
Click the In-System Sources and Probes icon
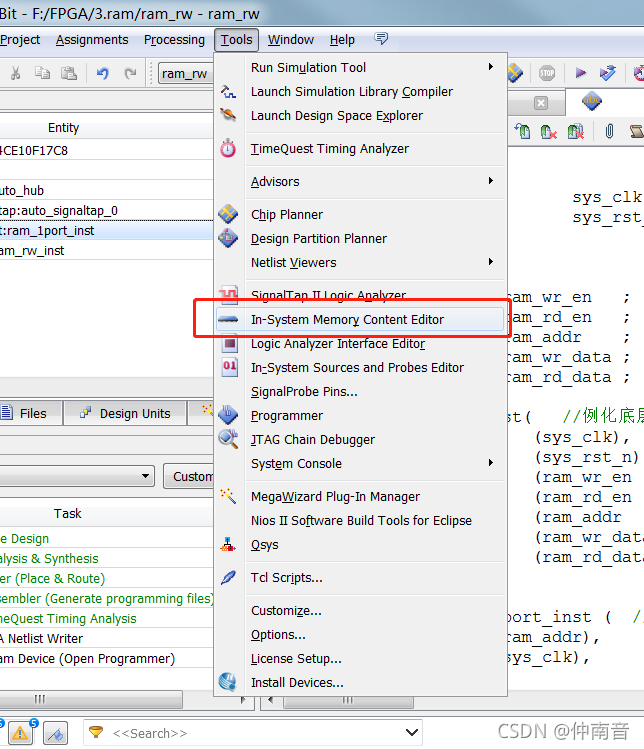(229, 367)
